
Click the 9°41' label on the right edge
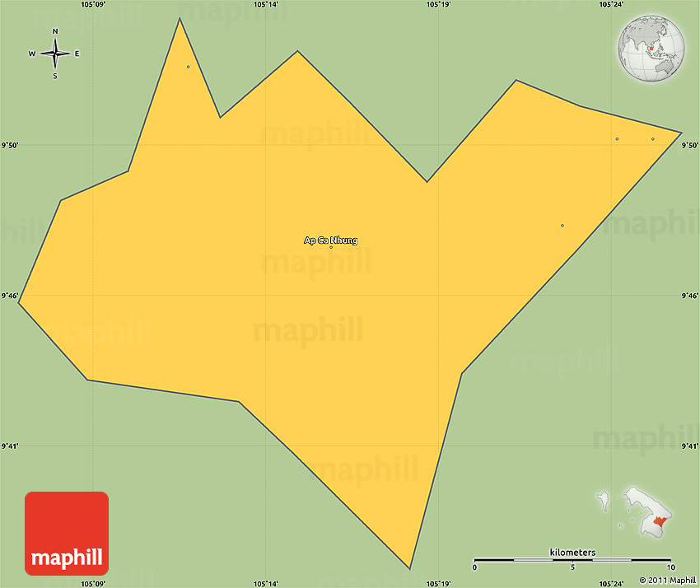click(x=689, y=446)
